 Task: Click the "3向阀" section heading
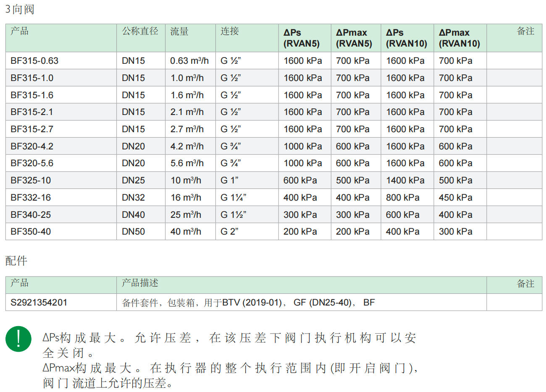20,9
